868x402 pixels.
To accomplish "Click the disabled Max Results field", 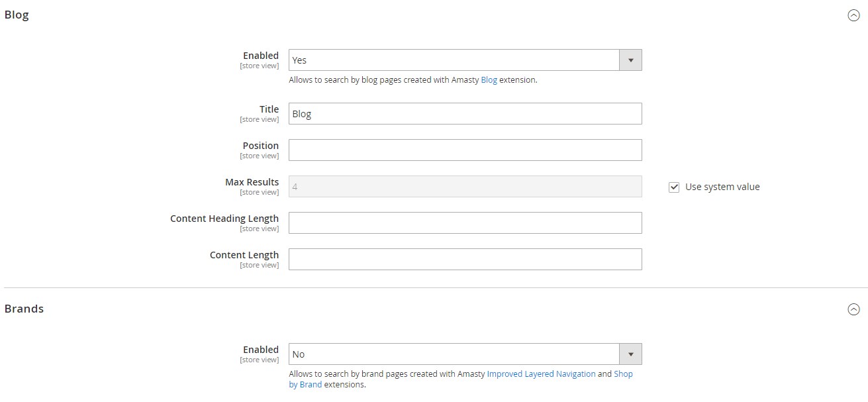I will pos(465,187).
